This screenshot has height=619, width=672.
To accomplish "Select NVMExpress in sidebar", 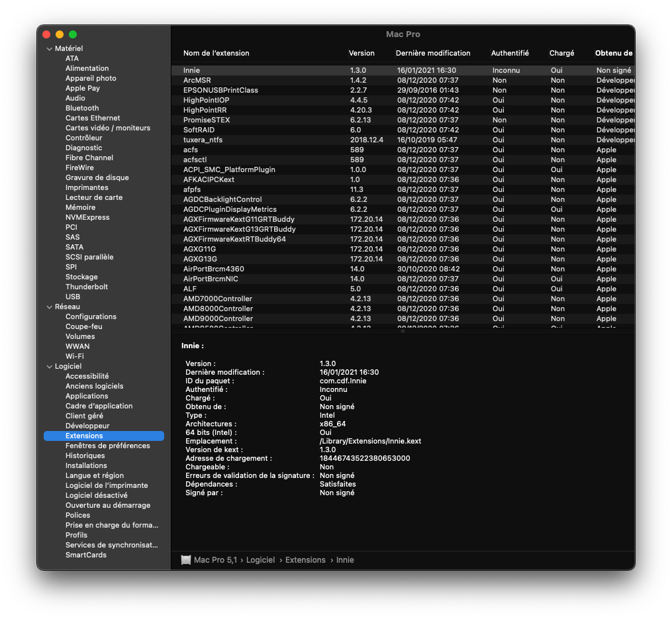I will point(87,217).
